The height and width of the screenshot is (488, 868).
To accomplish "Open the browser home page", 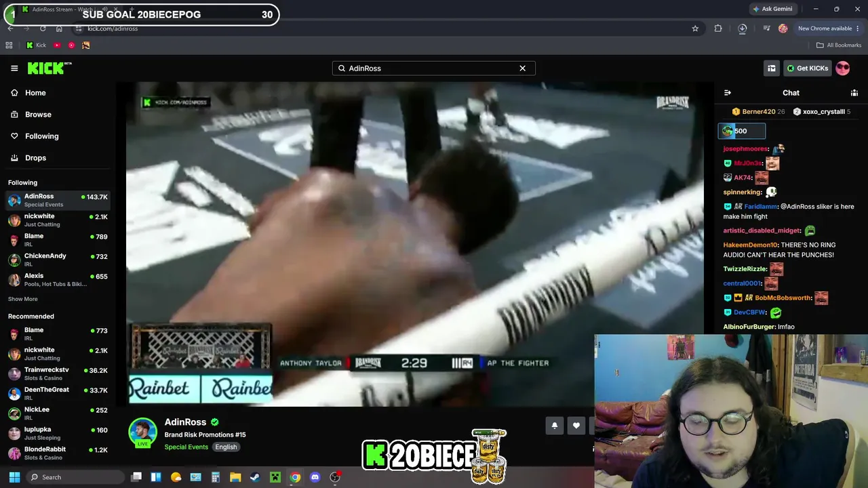I will point(59,28).
